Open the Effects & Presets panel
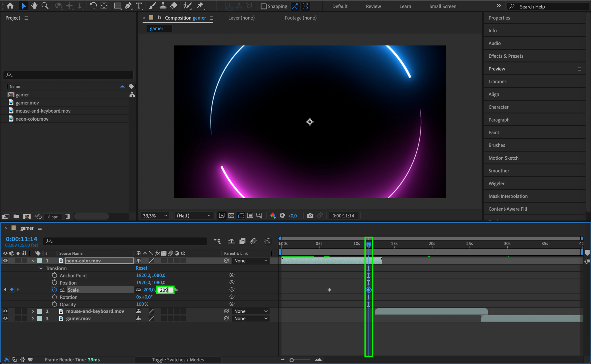 506,56
